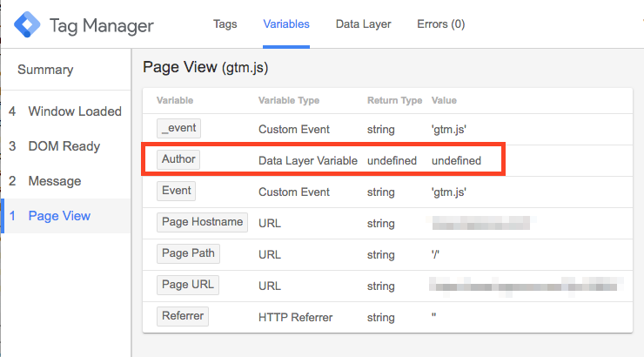The image size is (644, 357).
Task: Click the Event variable chip
Action: point(176,191)
